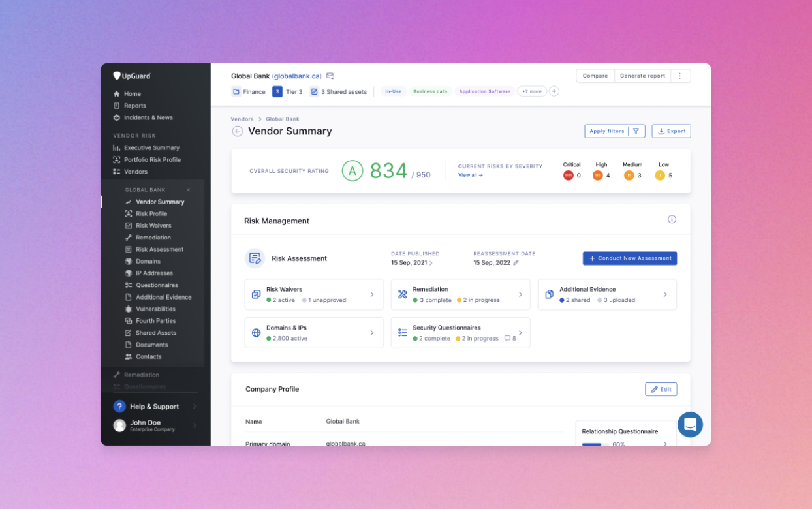Click the Domains globe icon in sidebar
This screenshot has width=812, height=509.
click(x=129, y=261)
